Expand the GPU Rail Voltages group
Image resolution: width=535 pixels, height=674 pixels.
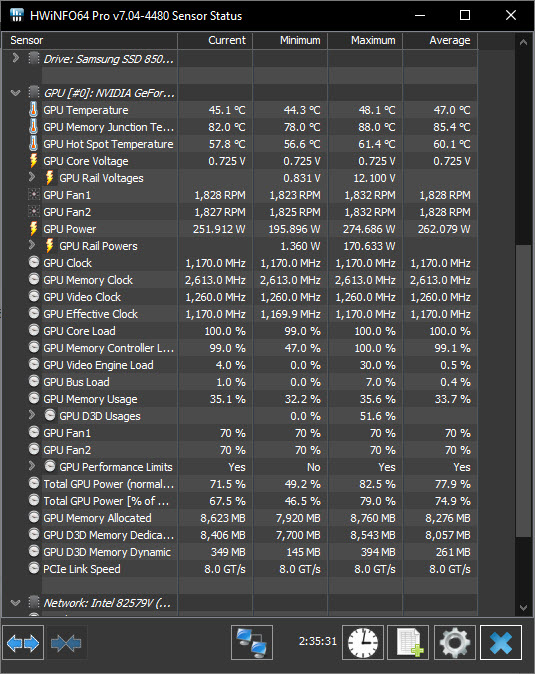31,177
